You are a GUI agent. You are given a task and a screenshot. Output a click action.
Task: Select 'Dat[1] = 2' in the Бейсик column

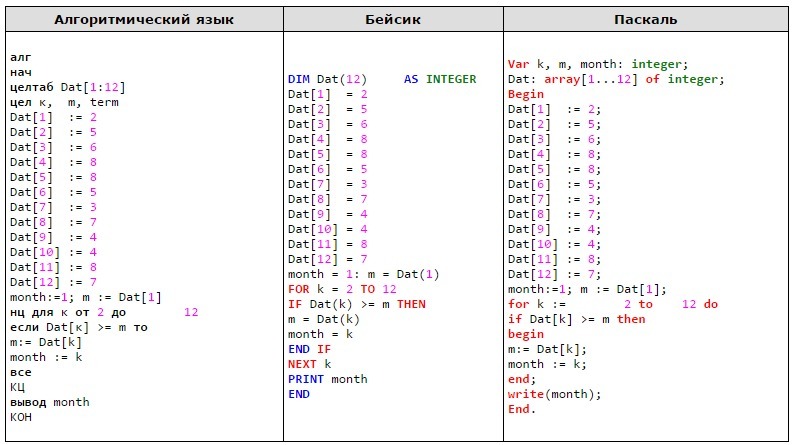[x=328, y=94]
